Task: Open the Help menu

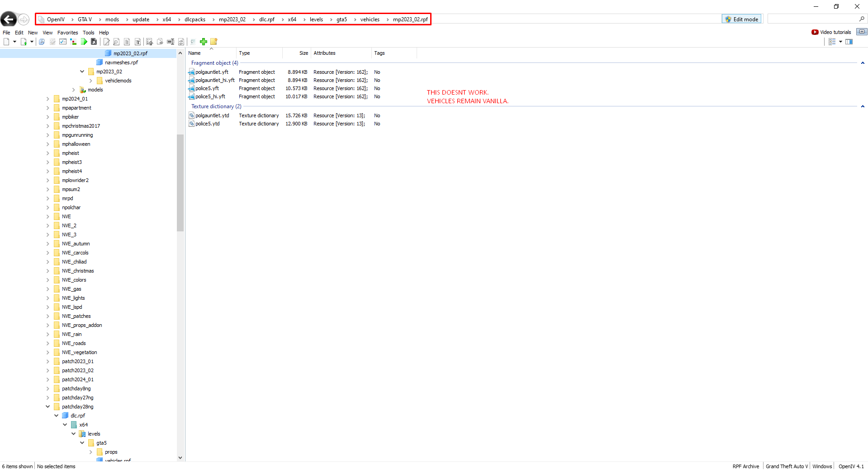Action: coord(104,33)
